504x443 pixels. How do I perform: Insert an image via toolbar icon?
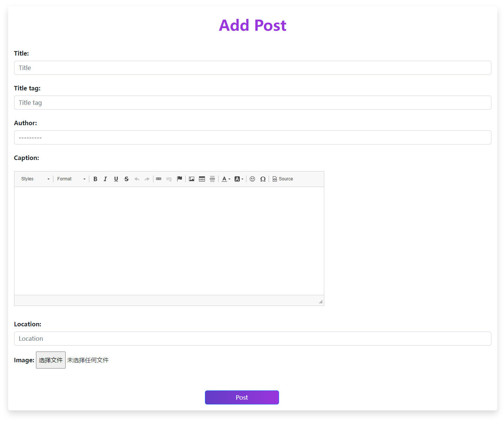[x=192, y=179]
